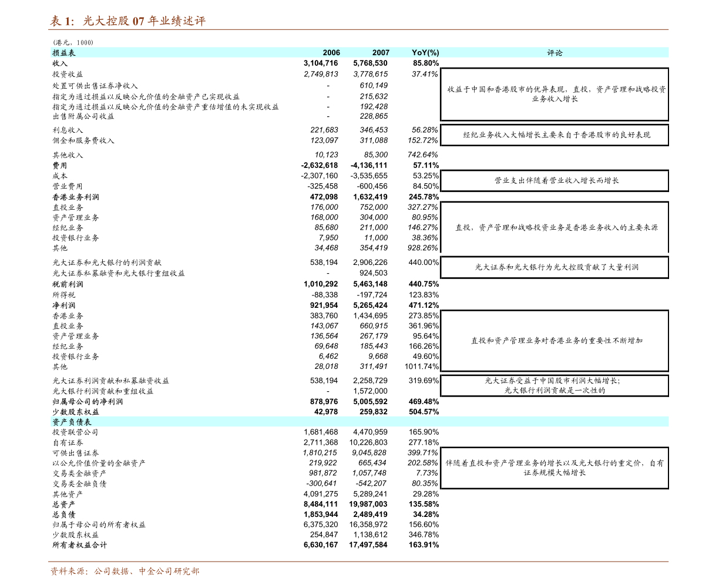The width and height of the screenshot is (719, 588).
Task: Click the 总资产 row label
Action: click(64, 505)
